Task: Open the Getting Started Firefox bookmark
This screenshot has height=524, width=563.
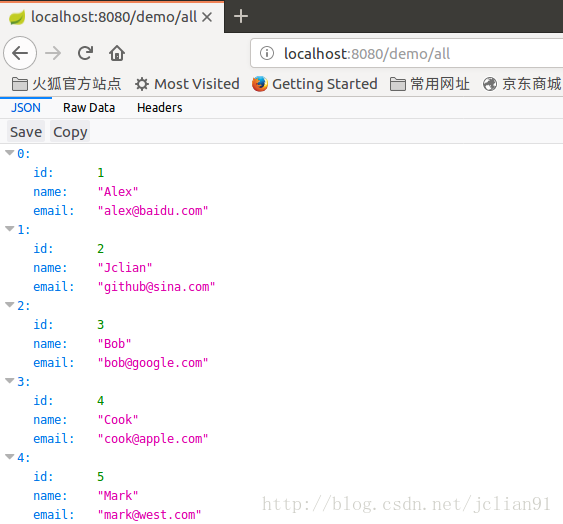Action: point(315,84)
